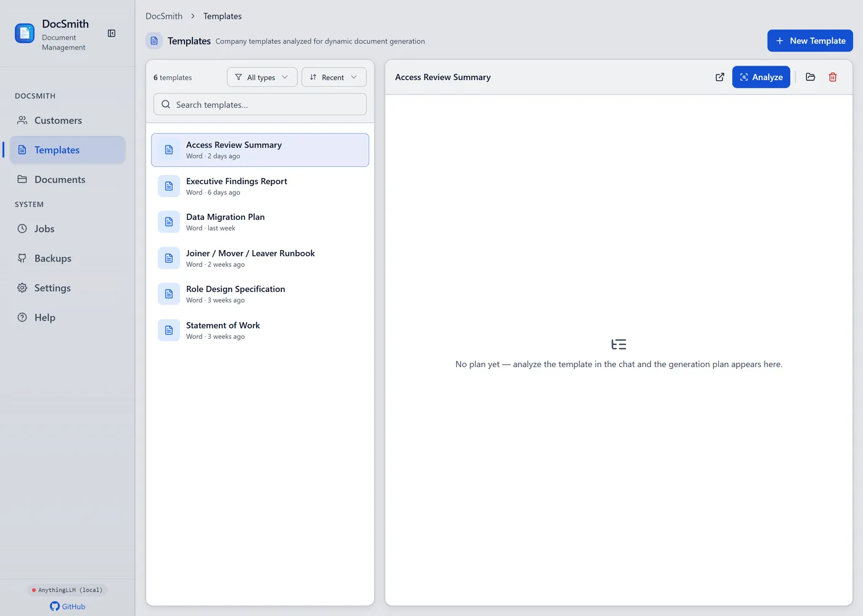
Task: Go to Documents in the sidebar
Action: pyautogui.click(x=67, y=180)
